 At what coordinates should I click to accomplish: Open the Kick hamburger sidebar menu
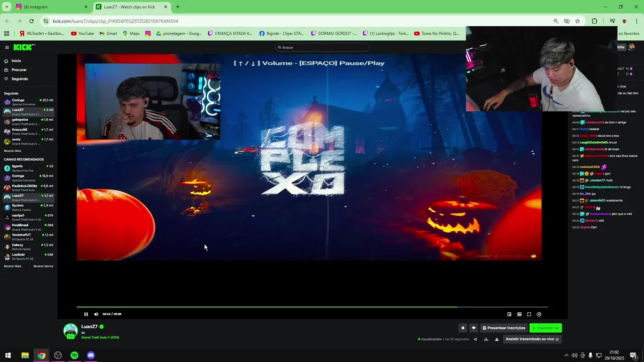[x=7, y=47]
